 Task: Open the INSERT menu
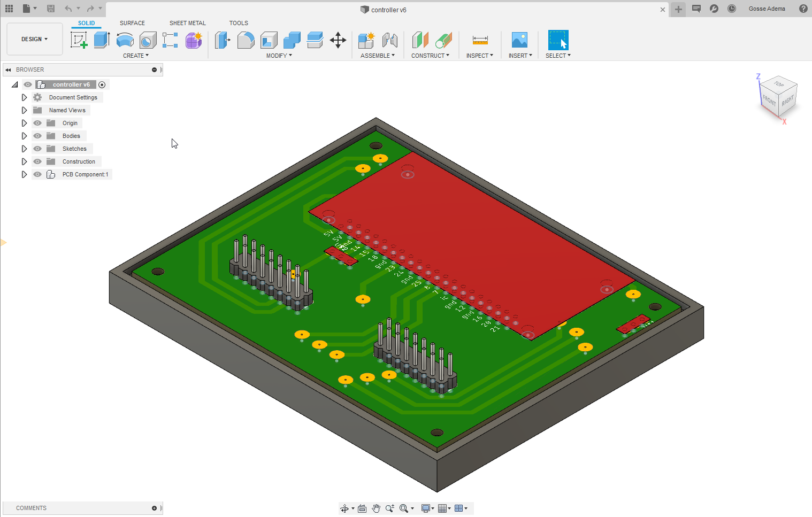pos(520,56)
